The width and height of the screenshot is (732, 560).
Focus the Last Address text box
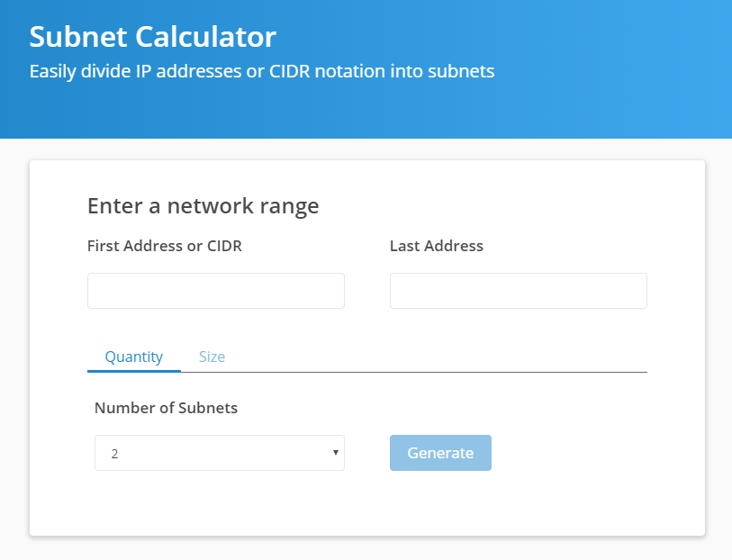point(519,291)
